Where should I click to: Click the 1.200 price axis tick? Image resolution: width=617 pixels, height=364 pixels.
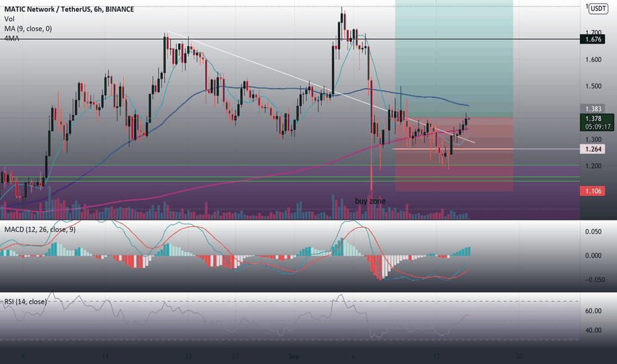coord(593,166)
